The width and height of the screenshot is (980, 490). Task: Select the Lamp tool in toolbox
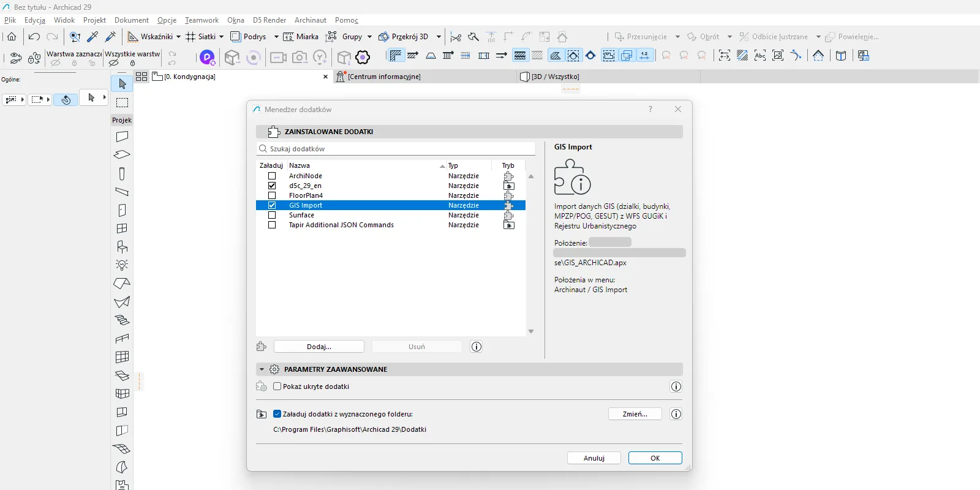(122, 265)
